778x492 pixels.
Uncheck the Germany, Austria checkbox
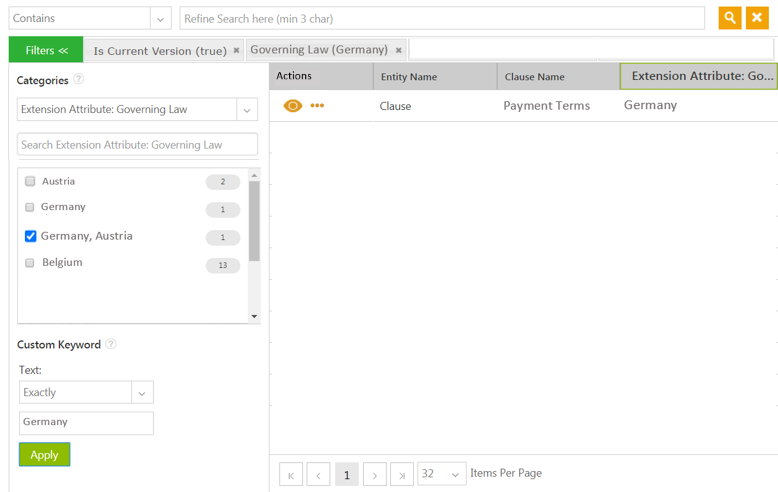click(x=30, y=237)
